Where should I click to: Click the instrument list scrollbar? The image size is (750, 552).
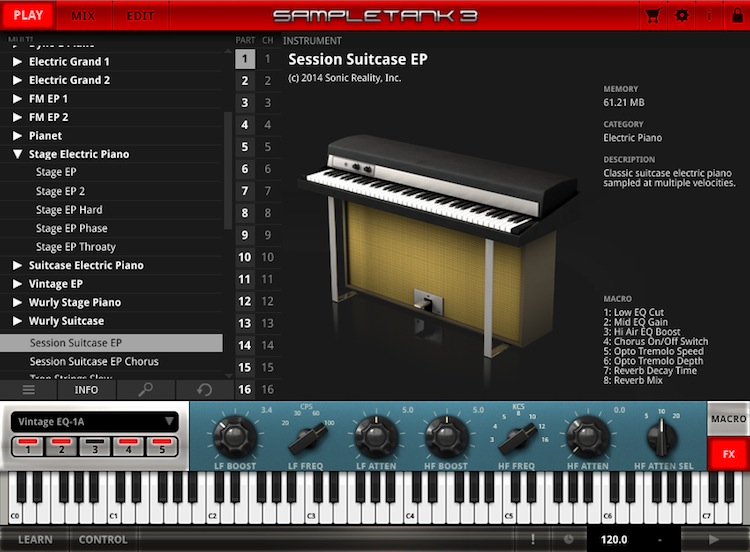point(228,171)
